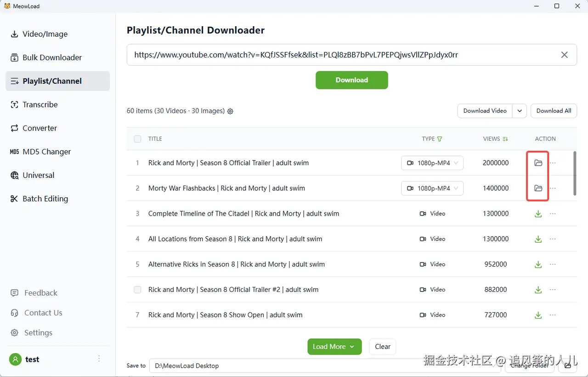Open more options for Alternative Ricks row

tap(553, 264)
